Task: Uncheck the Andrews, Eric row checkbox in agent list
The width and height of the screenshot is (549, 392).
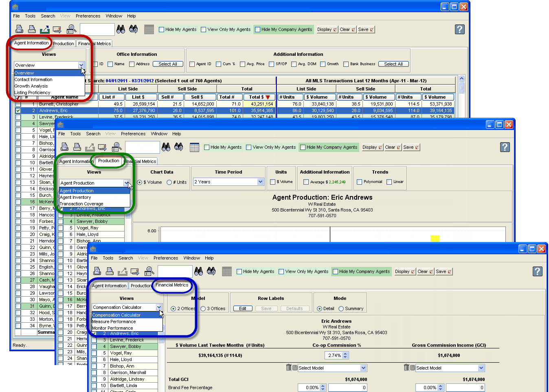Action: (18, 110)
